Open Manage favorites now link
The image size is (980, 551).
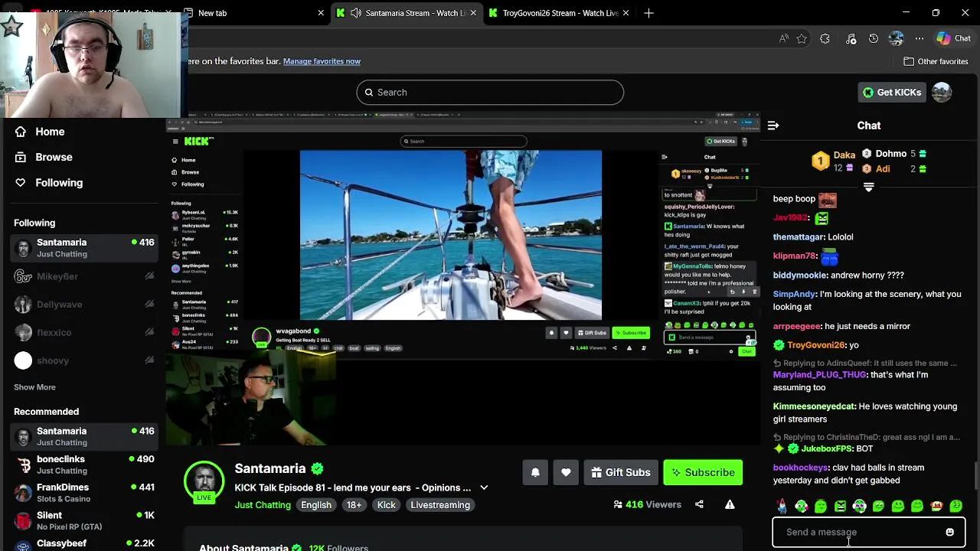322,61
